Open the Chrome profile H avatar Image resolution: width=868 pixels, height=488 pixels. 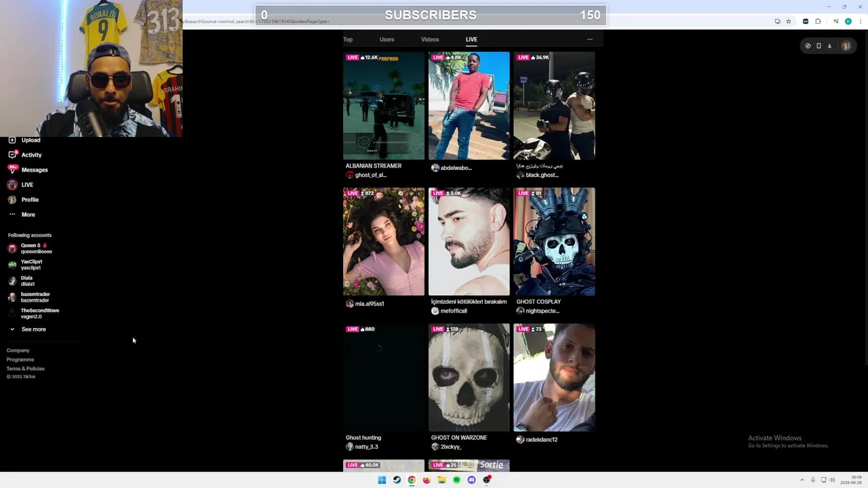pos(848,21)
